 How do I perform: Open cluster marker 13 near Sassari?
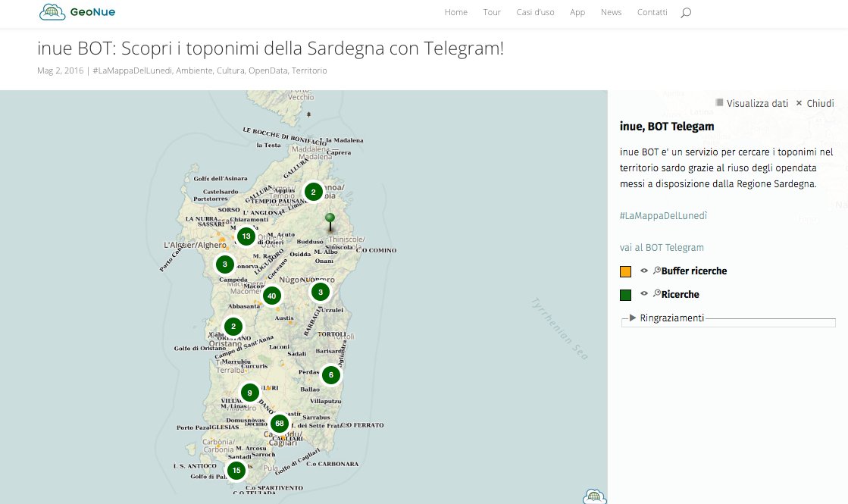click(246, 236)
